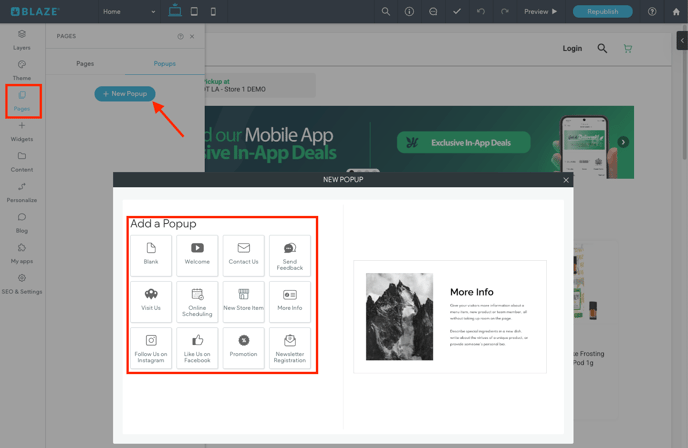Open the Content section in sidebar
This screenshot has width=688, height=448.
coord(21,161)
